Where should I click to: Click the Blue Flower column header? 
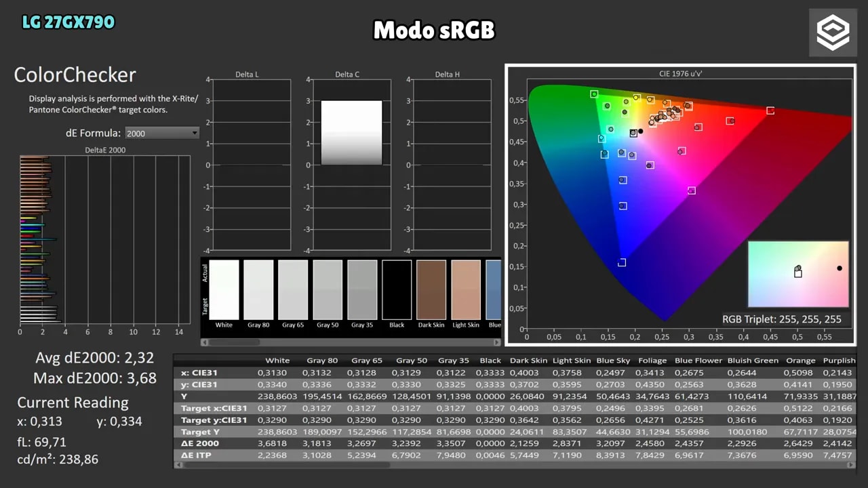pos(698,361)
